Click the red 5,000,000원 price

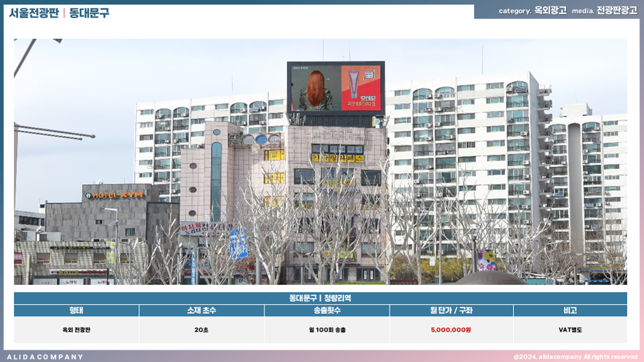point(451,330)
